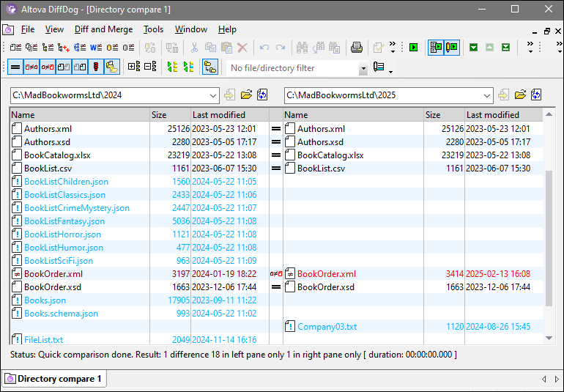Refresh the right directory pane

coord(537,95)
